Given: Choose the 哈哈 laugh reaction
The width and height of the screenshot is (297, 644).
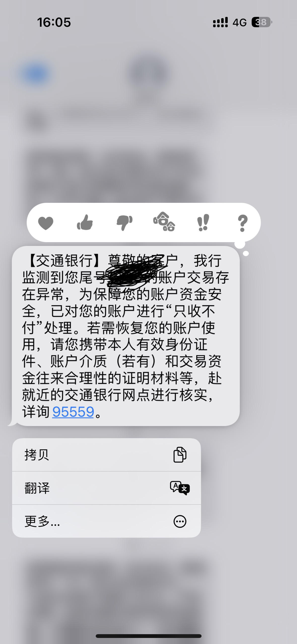Looking at the screenshot, I should pyautogui.click(x=164, y=222).
